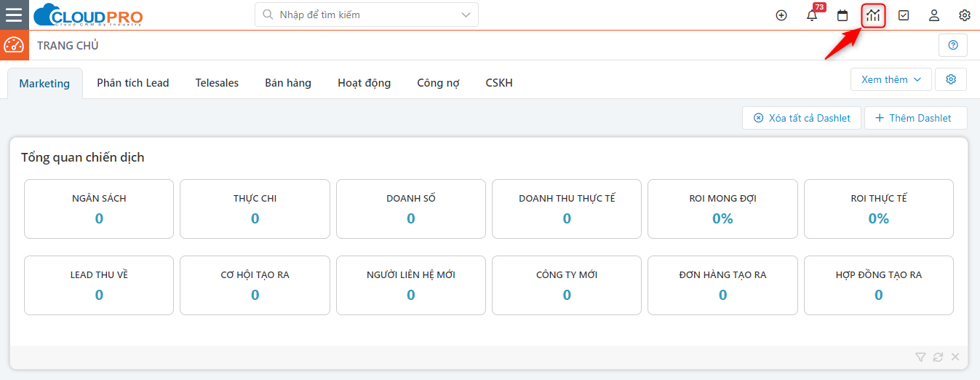Expand the search box dropdown arrow

click(x=466, y=15)
